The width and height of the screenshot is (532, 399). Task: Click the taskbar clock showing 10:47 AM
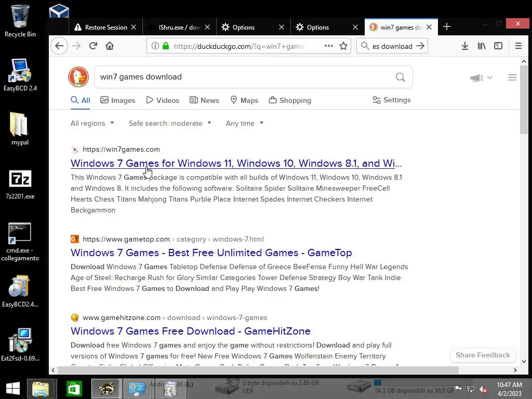pos(509,389)
